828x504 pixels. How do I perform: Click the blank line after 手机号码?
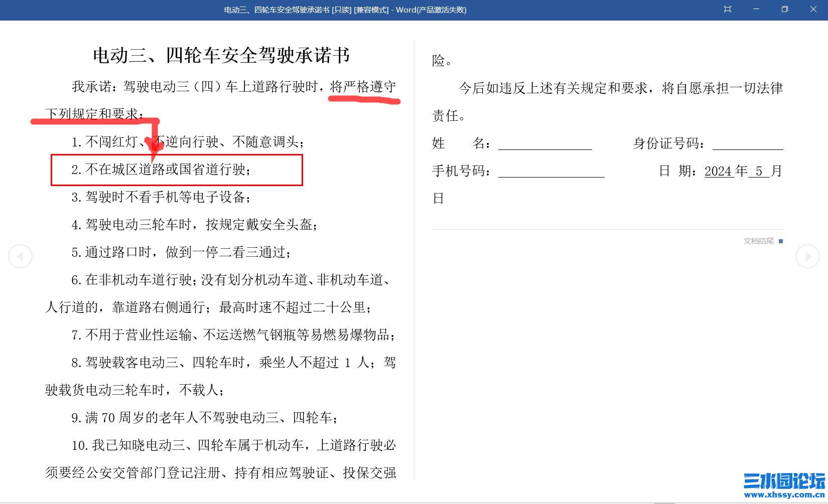coord(551,172)
